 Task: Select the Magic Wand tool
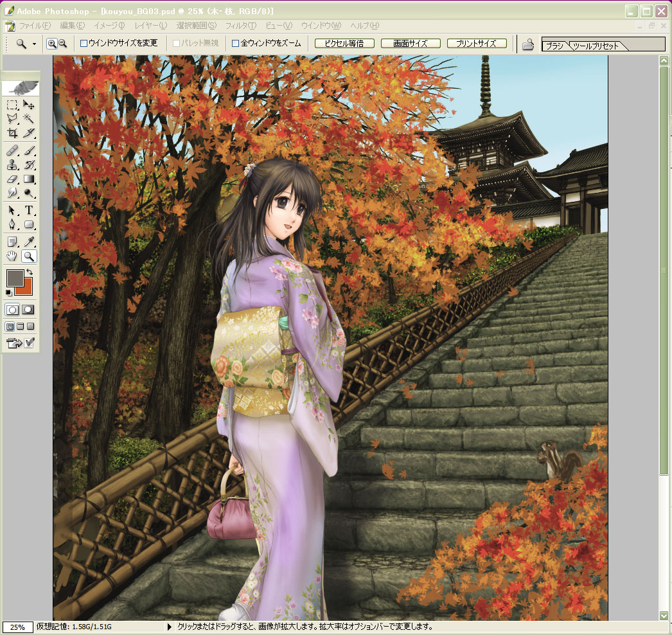[29, 118]
